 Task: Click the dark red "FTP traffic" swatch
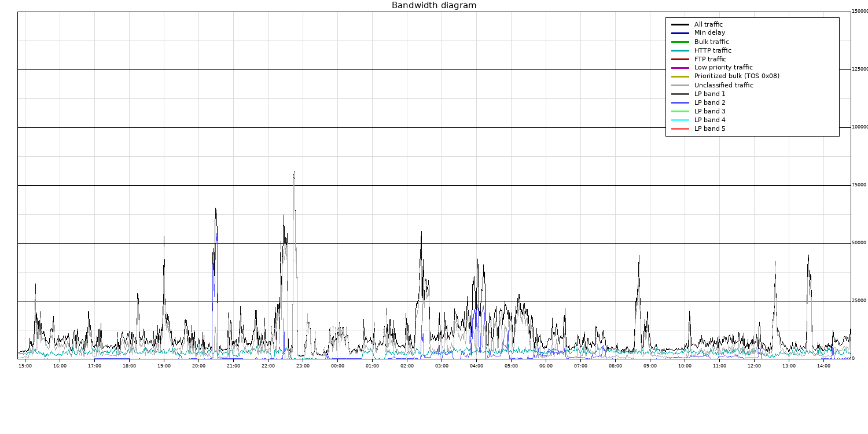(680, 59)
